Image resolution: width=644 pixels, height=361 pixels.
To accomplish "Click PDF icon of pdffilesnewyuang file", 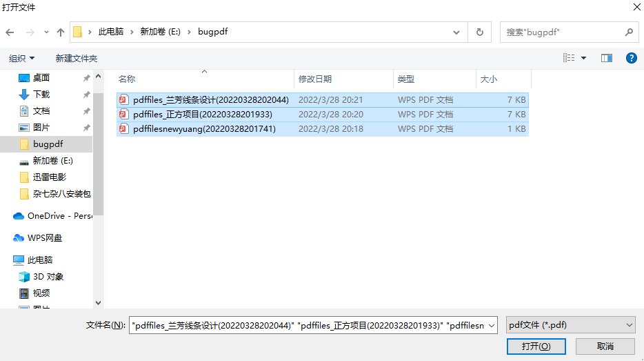I will pyautogui.click(x=123, y=129).
